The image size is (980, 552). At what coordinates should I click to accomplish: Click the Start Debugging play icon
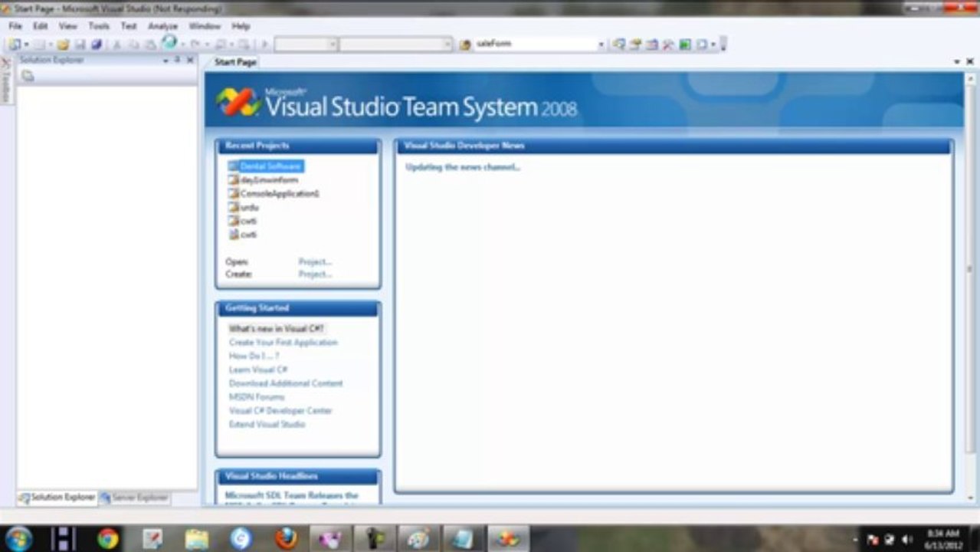(x=264, y=44)
